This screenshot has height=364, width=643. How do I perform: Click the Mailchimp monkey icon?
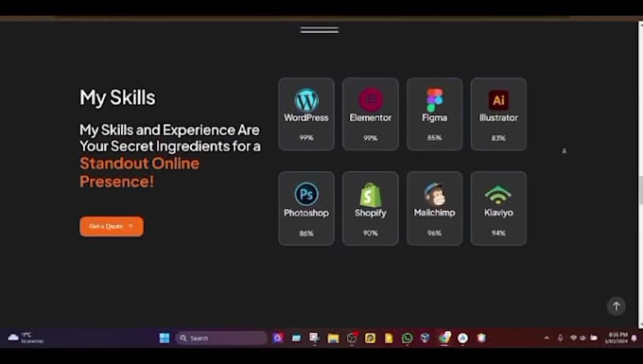(x=434, y=195)
